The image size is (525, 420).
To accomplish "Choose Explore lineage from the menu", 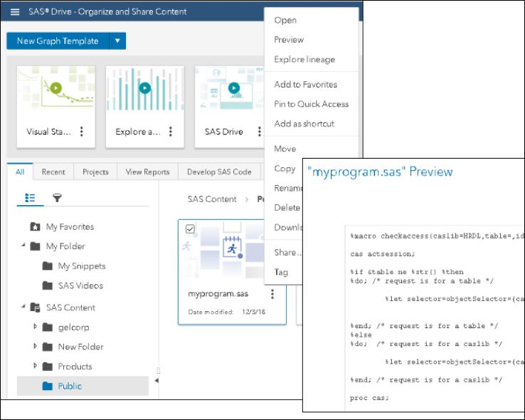I will point(304,59).
